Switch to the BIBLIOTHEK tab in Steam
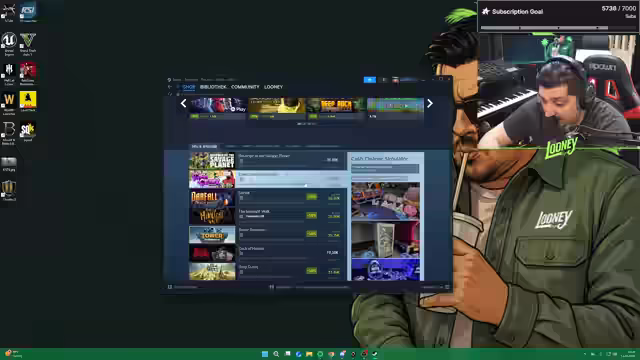This screenshot has height=360, width=640. (x=213, y=87)
